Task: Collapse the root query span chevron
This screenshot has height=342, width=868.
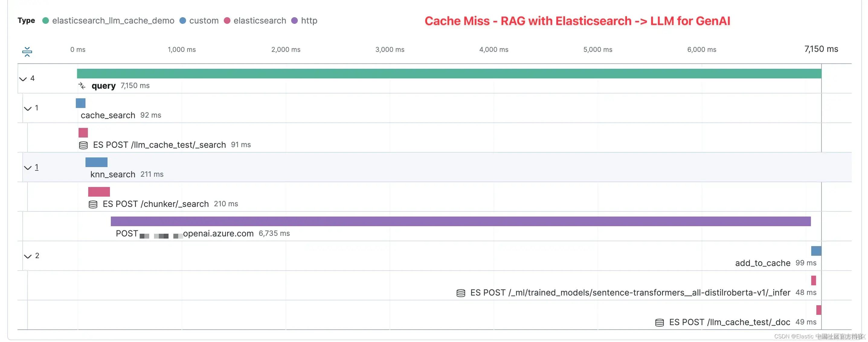Action: pos(23,79)
